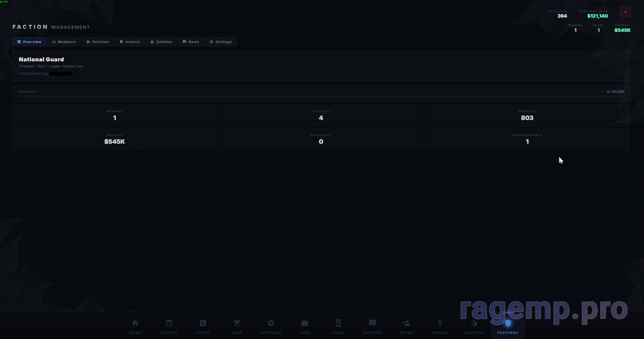
Task: Close the Faction Management panel
Action: tap(625, 12)
